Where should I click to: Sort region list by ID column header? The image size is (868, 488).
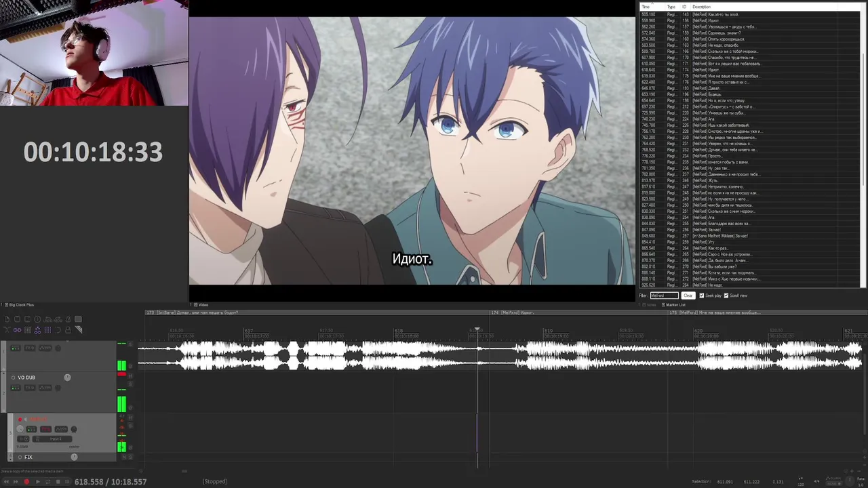[684, 7]
